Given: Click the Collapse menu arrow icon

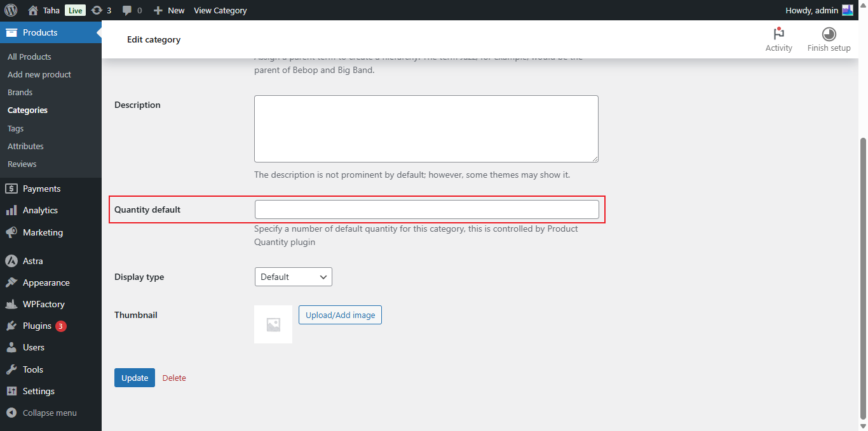Looking at the screenshot, I should (11, 413).
